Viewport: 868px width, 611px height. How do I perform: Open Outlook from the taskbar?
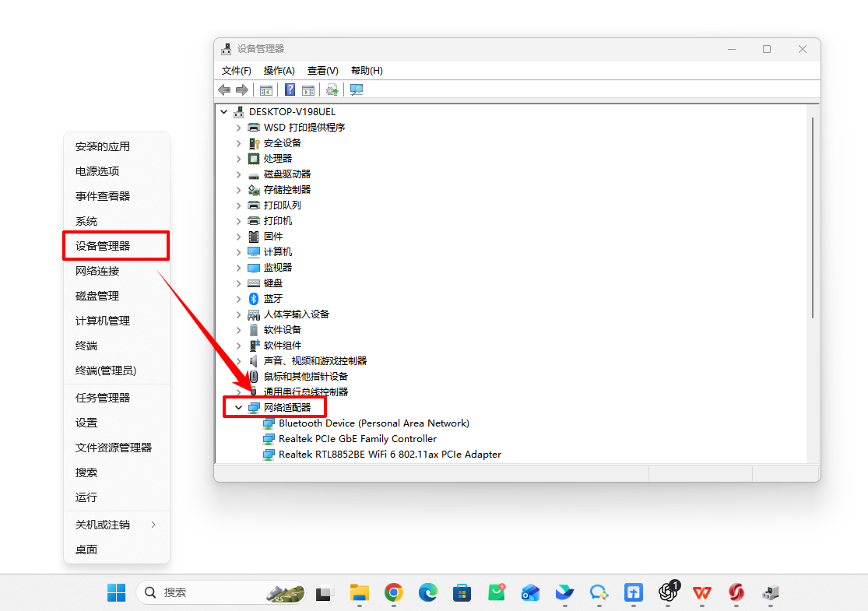point(530,593)
